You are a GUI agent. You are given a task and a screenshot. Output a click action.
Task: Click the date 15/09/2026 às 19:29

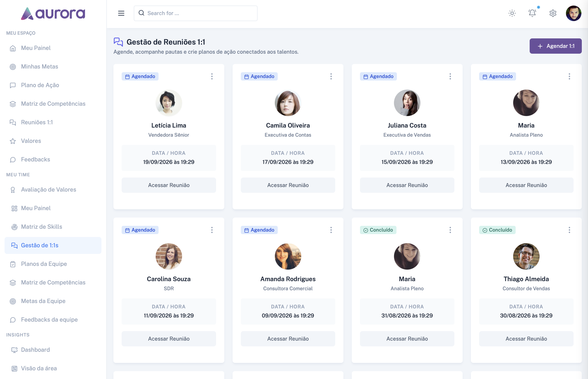point(407,162)
